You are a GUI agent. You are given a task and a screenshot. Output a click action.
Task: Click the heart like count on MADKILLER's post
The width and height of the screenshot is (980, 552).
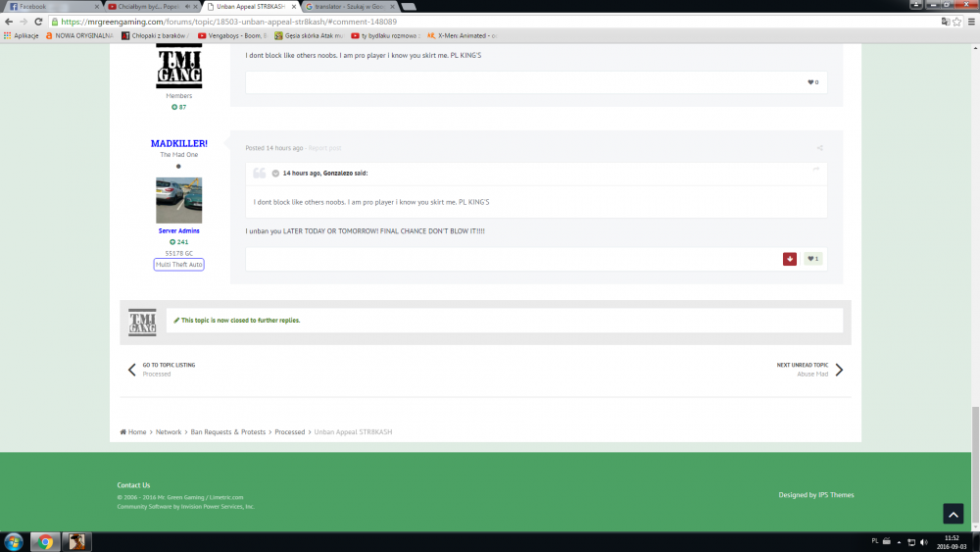coord(812,259)
